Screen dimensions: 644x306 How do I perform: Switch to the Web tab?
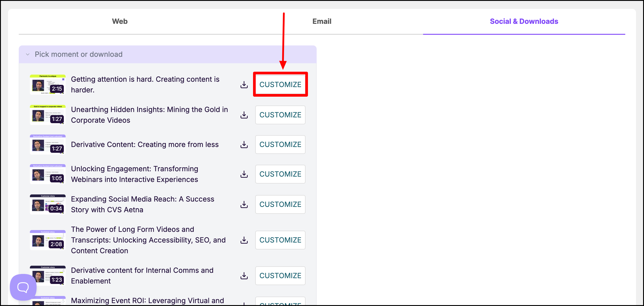[x=120, y=21]
